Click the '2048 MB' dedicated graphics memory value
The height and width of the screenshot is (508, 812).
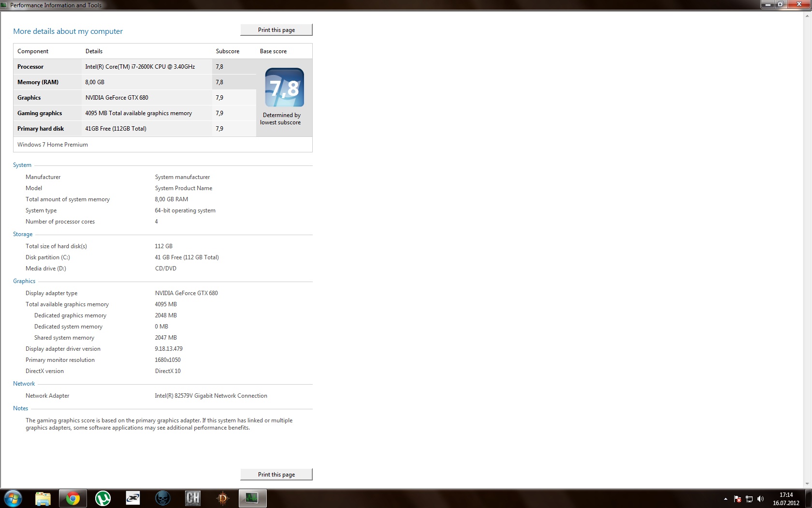point(166,315)
